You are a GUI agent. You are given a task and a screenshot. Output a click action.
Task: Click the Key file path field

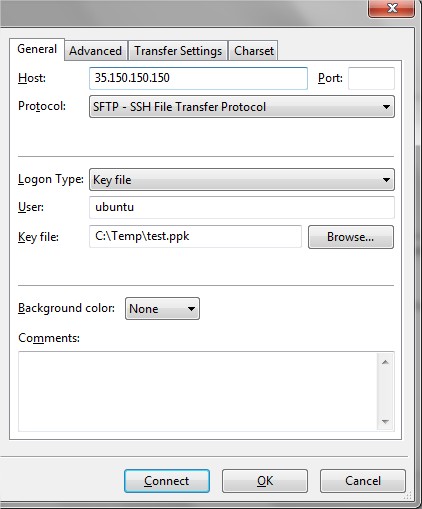pyautogui.click(x=195, y=236)
